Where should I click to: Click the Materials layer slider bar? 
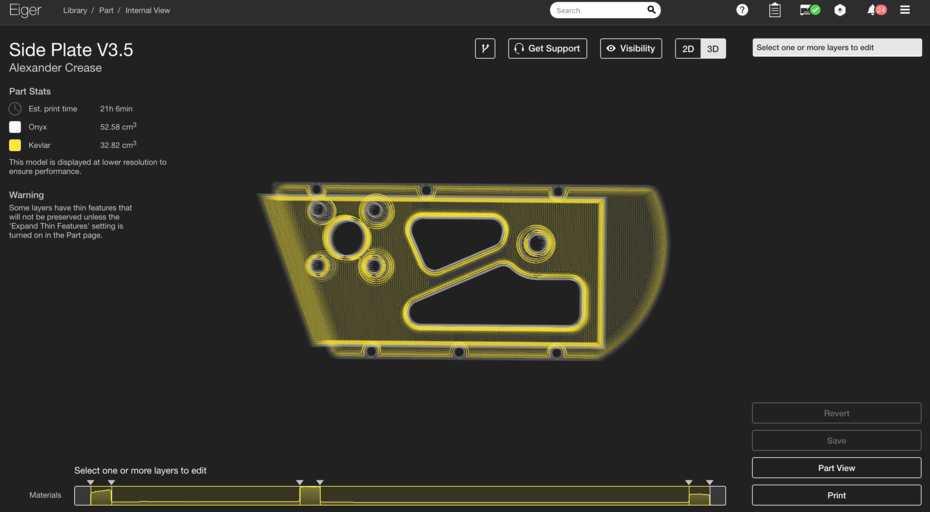[x=400, y=495]
